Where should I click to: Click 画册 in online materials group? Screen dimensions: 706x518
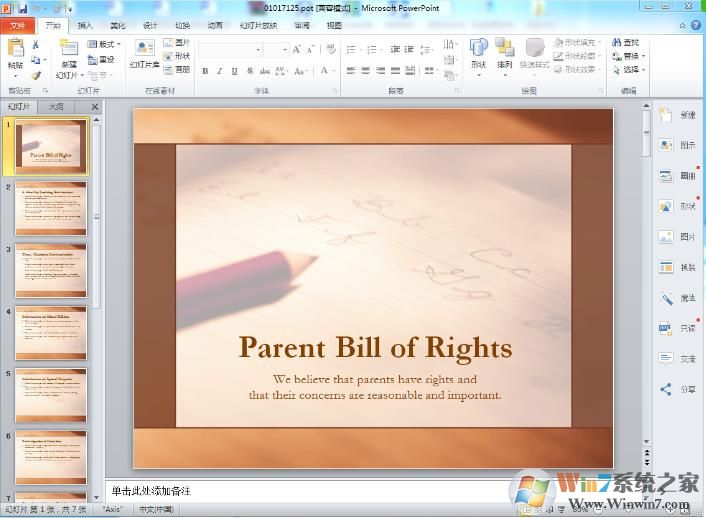click(176, 69)
